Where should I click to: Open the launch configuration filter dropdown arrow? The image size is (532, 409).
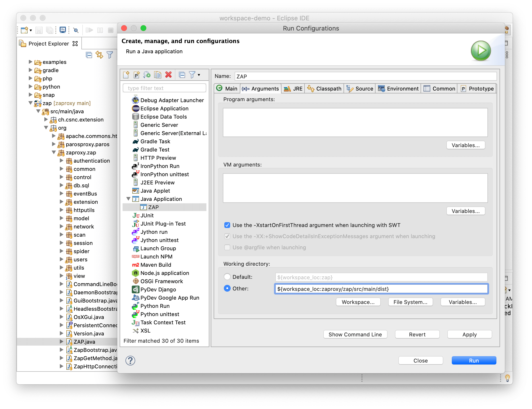point(199,75)
